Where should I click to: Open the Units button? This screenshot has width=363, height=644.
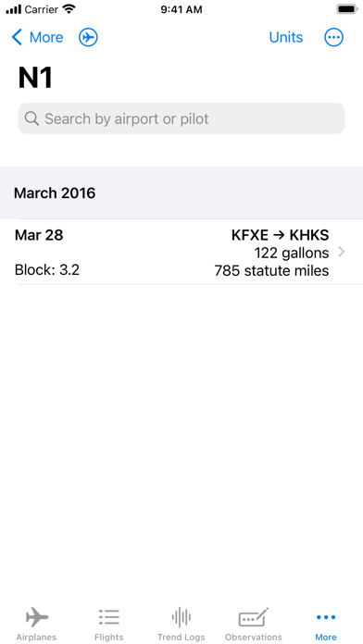coord(286,37)
